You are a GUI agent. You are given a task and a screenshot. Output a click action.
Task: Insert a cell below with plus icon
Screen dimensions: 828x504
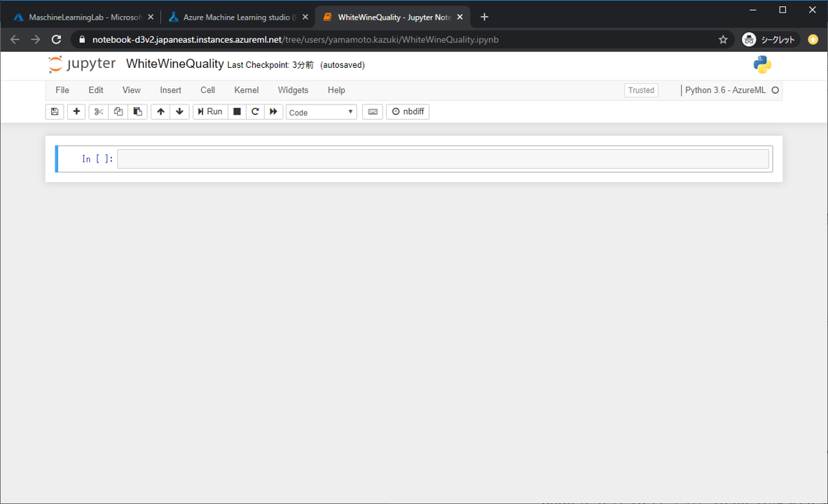[x=76, y=112]
